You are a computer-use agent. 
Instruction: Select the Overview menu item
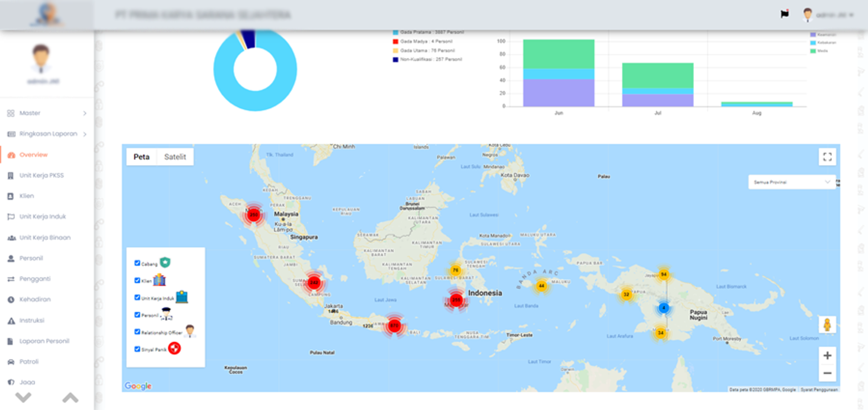tap(33, 155)
